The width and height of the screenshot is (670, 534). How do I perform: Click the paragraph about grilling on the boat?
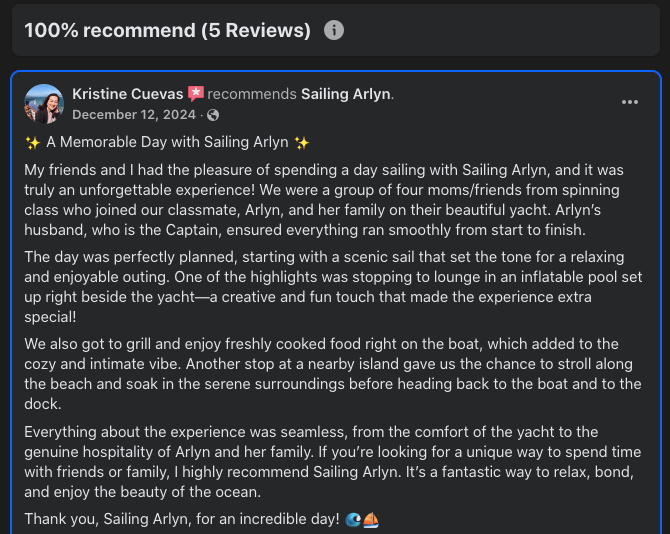pyautogui.click(x=320, y=374)
